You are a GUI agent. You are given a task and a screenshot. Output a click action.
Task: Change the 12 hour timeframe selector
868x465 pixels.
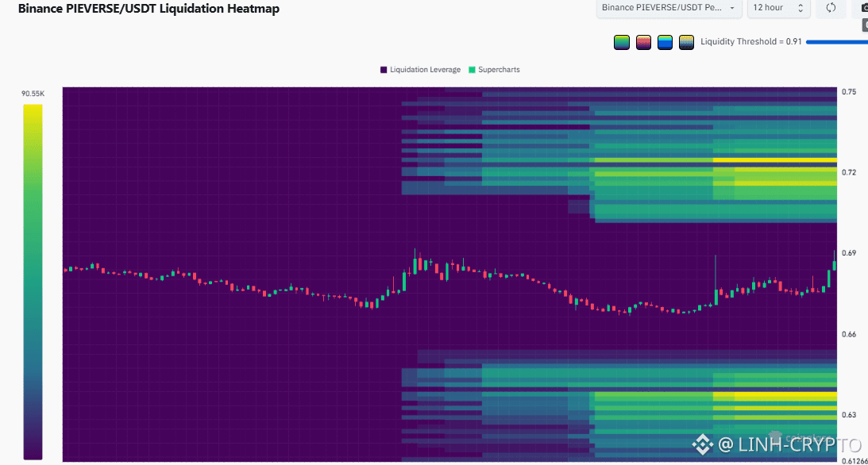(778, 8)
